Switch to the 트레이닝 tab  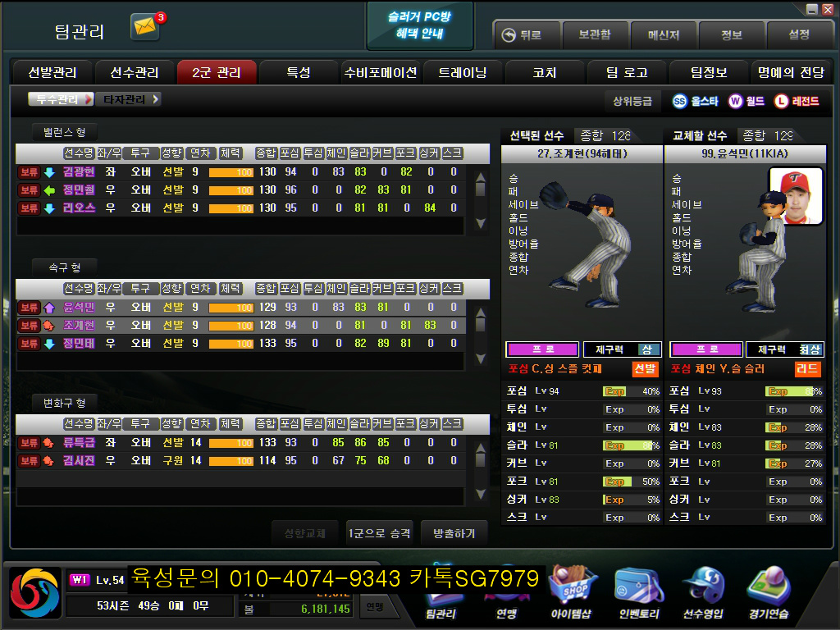(x=462, y=72)
